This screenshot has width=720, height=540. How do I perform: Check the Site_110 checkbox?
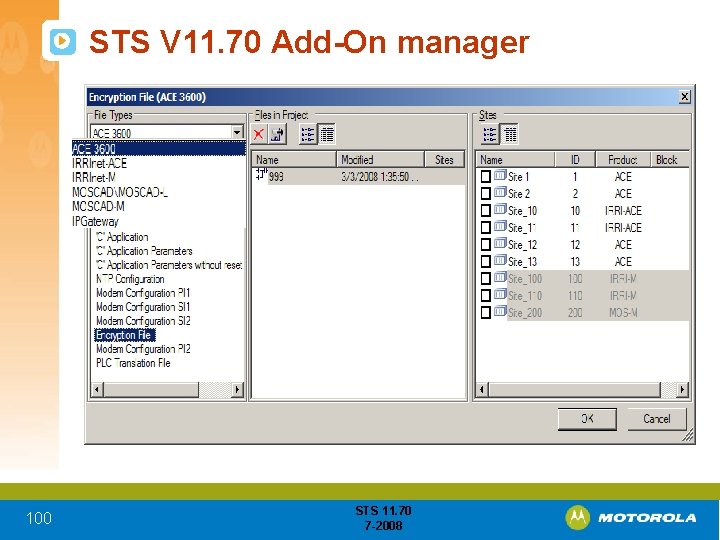point(485,296)
